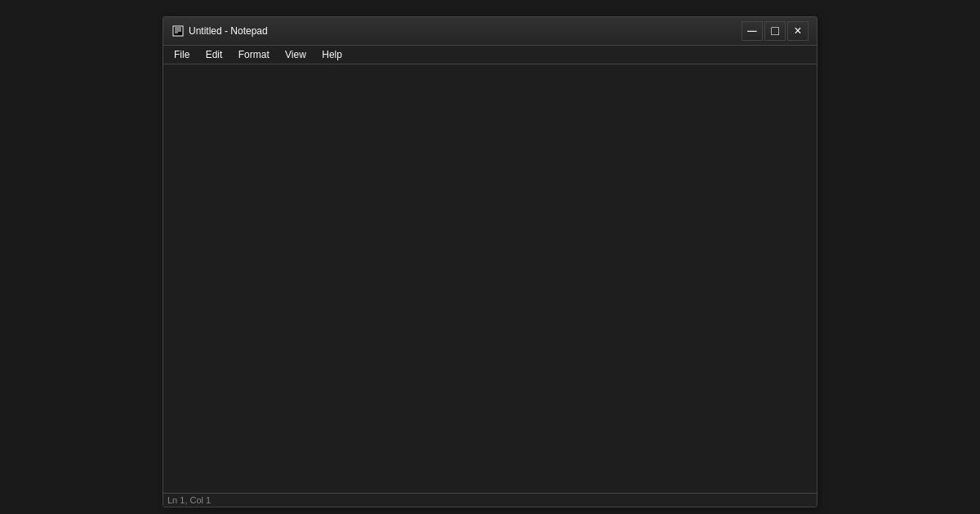Click the Notepad icon in the title bar
The image size is (980, 514).
coord(178,30)
